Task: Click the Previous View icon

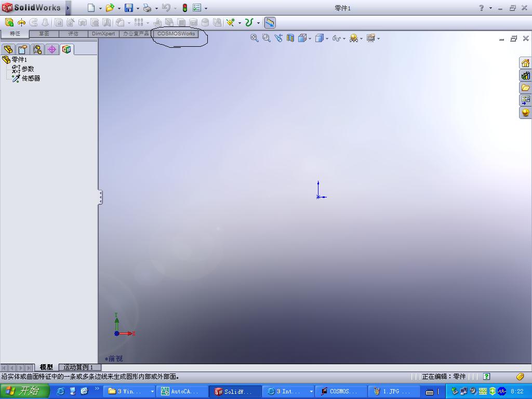Action: 278,38
